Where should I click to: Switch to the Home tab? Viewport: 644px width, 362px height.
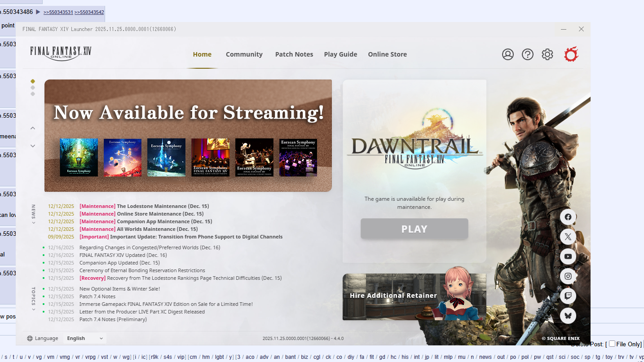[202, 54]
